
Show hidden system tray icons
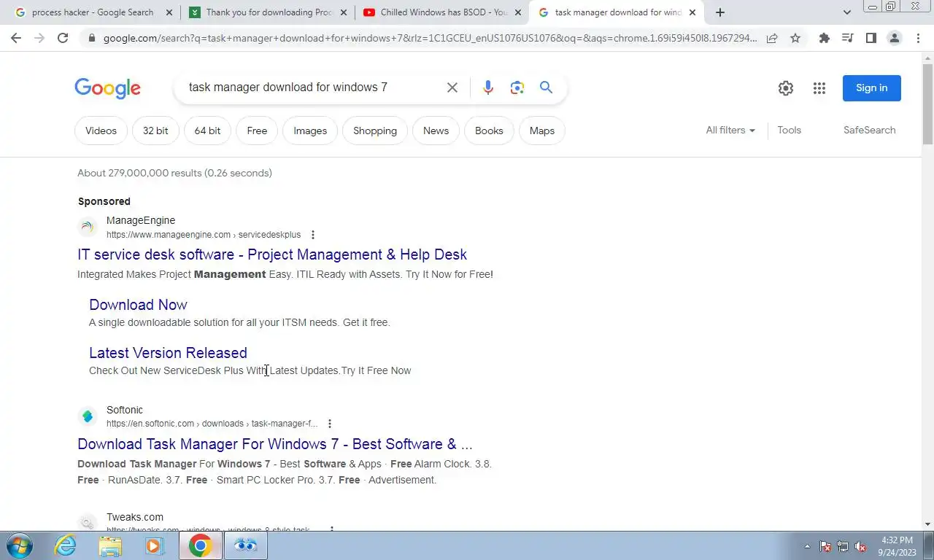(x=807, y=546)
